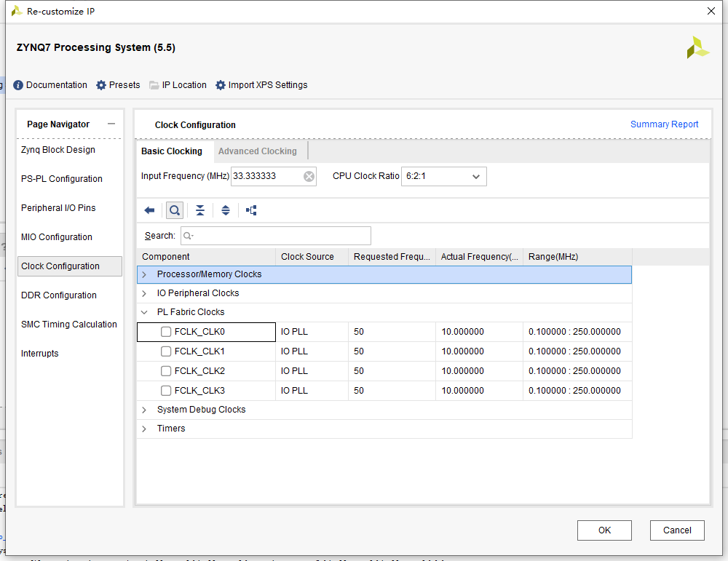Click the Requested Frequency column header
The image size is (728, 561).
[x=392, y=257]
